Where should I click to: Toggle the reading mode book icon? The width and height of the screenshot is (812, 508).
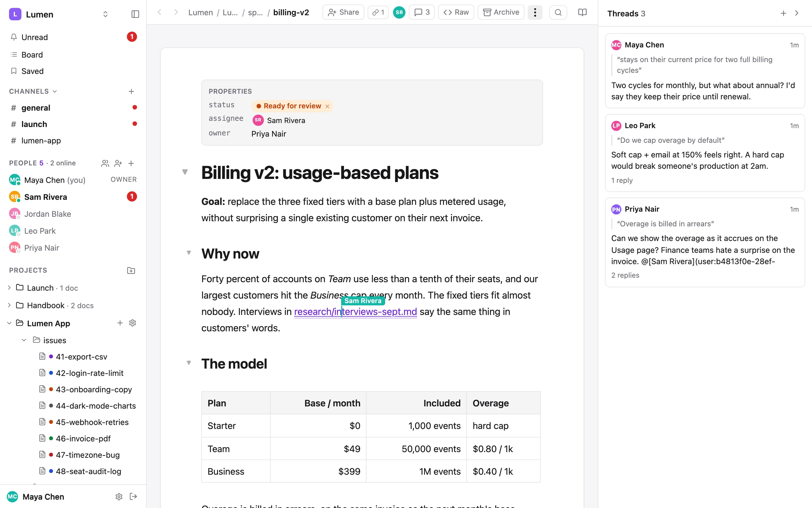click(582, 12)
